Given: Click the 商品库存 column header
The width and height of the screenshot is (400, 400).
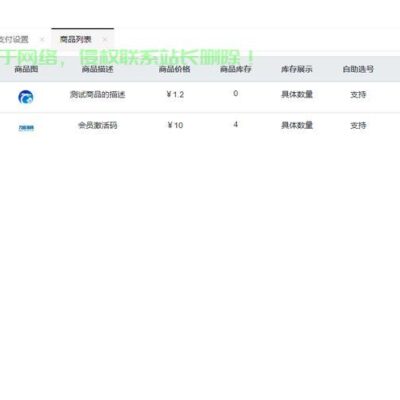Looking at the screenshot, I should 236,69.
